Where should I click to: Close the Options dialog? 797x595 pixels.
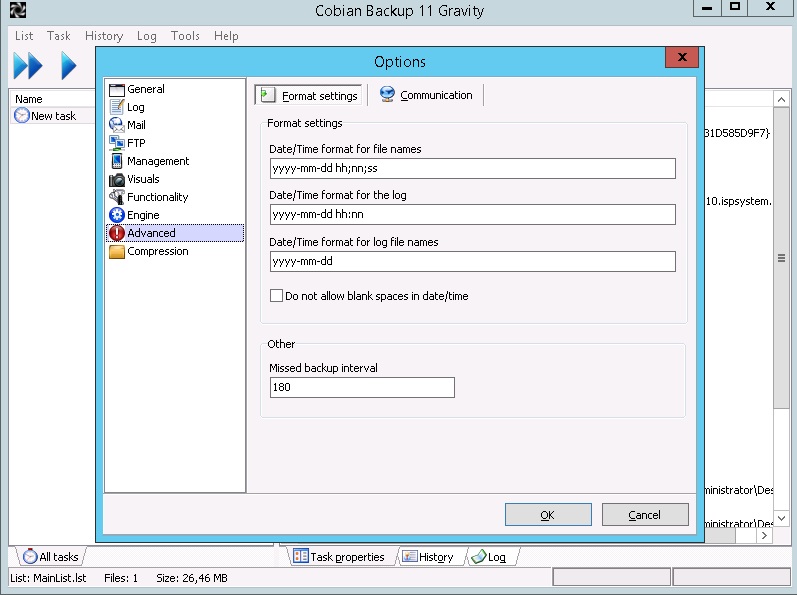(x=682, y=57)
